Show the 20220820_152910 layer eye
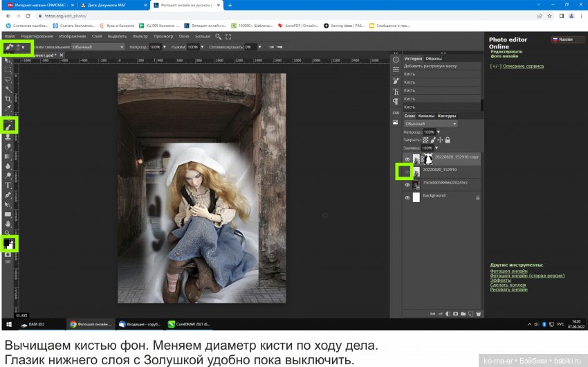Screen dimensions: 588x367 (407, 172)
